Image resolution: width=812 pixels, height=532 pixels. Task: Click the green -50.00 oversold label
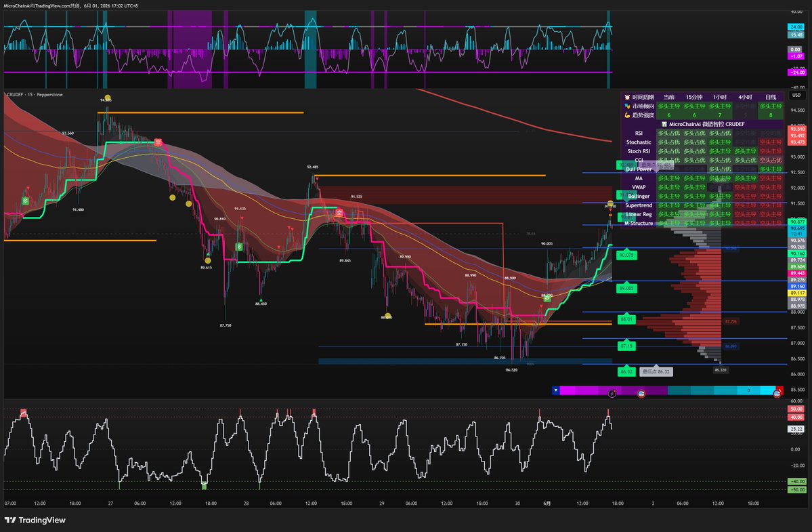[796, 489]
